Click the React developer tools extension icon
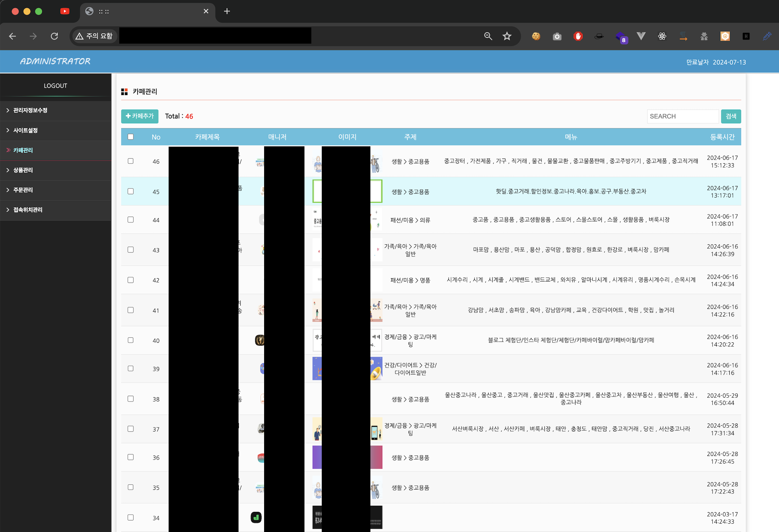 coord(662,36)
